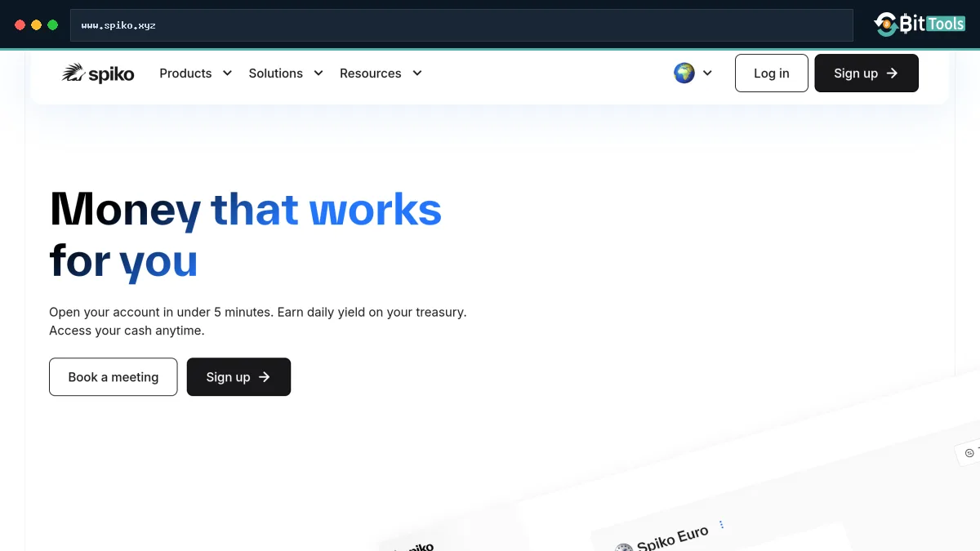Open the Solutions menu

pyautogui.click(x=276, y=73)
